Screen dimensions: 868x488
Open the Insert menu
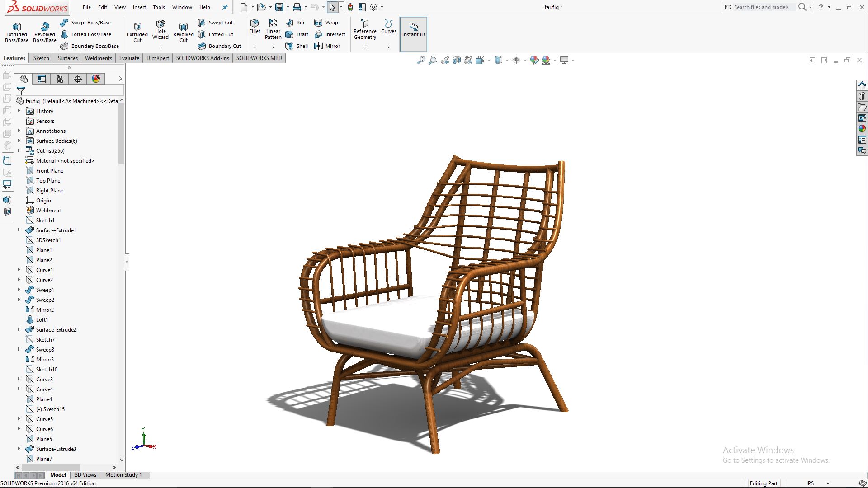tap(139, 7)
